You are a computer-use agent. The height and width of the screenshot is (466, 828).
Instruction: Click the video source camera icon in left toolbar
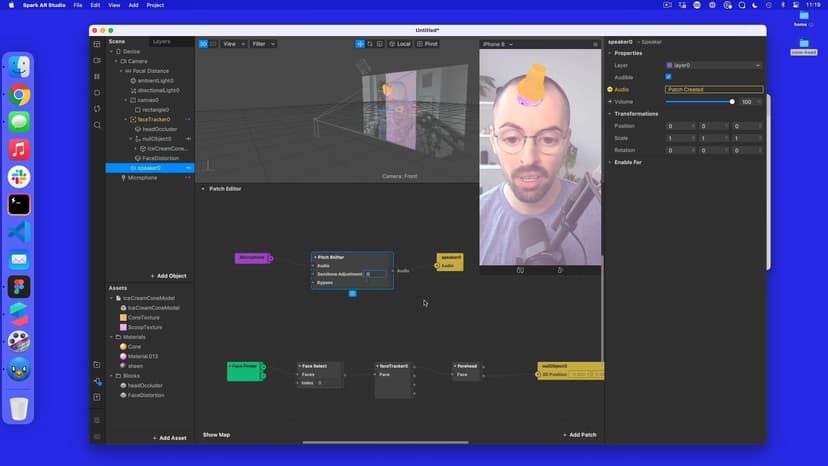tap(97, 60)
